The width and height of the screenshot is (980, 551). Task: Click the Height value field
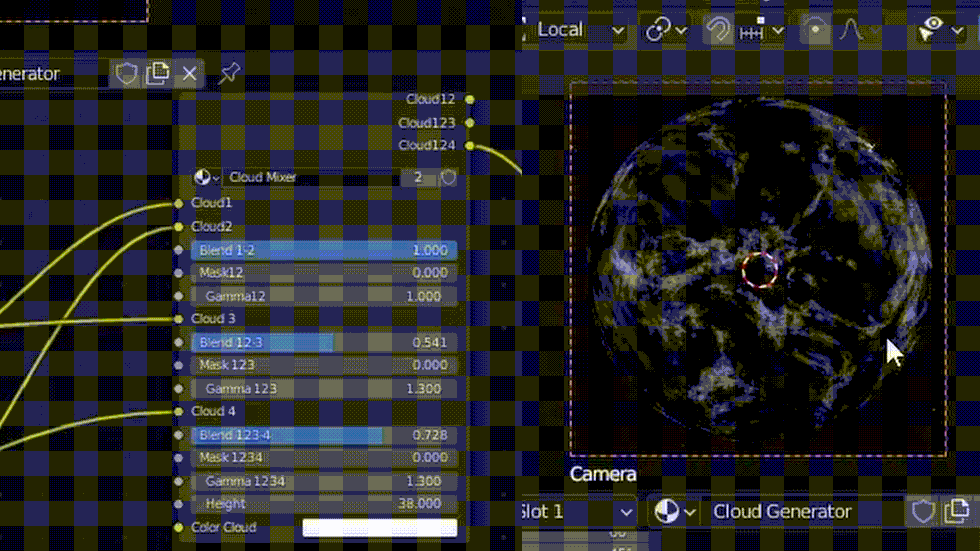(x=324, y=504)
